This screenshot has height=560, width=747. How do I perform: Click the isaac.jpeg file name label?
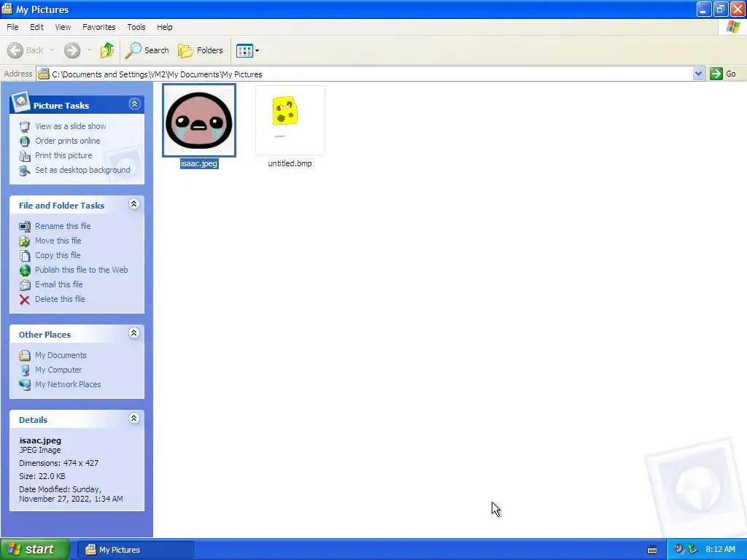tap(199, 163)
